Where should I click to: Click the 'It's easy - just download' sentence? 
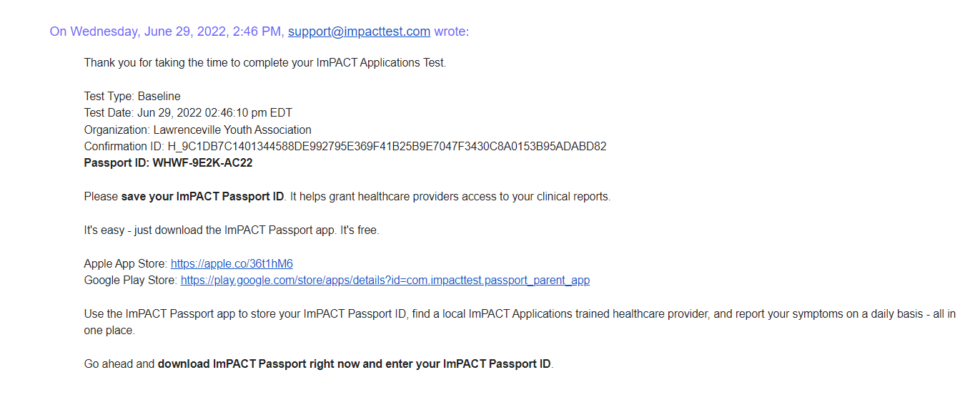click(x=232, y=230)
